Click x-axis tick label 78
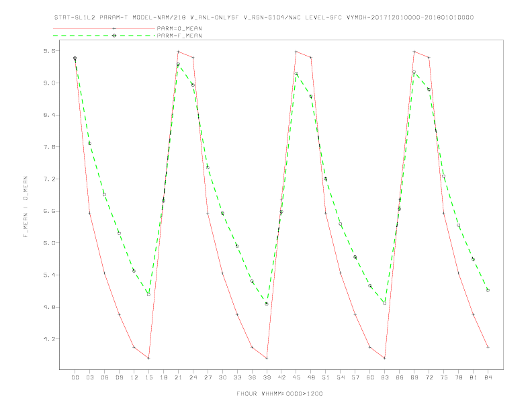The width and height of the screenshot is (532, 411). [458, 377]
